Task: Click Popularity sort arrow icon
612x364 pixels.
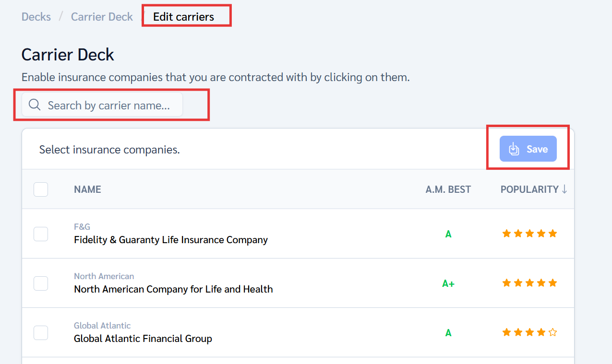Action: click(x=564, y=189)
